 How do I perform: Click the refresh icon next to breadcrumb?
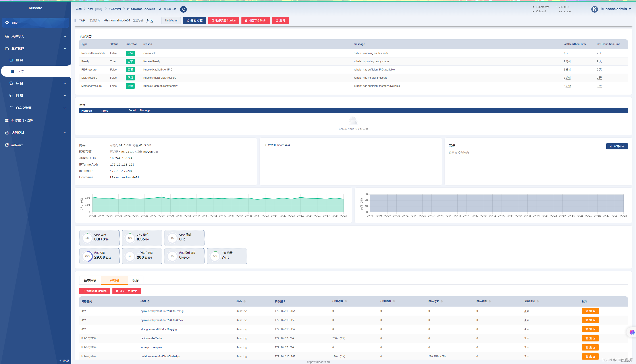(x=183, y=9)
